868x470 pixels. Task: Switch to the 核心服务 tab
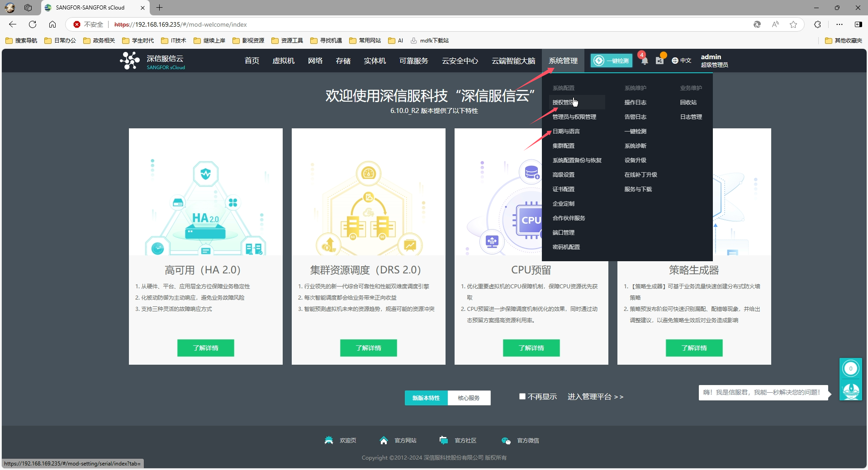[x=469, y=398]
